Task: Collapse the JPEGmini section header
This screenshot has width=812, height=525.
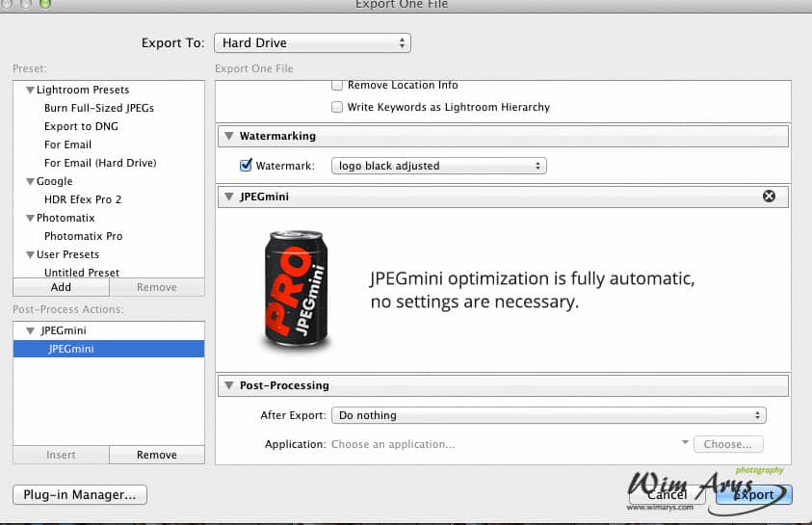Action: tap(228, 197)
